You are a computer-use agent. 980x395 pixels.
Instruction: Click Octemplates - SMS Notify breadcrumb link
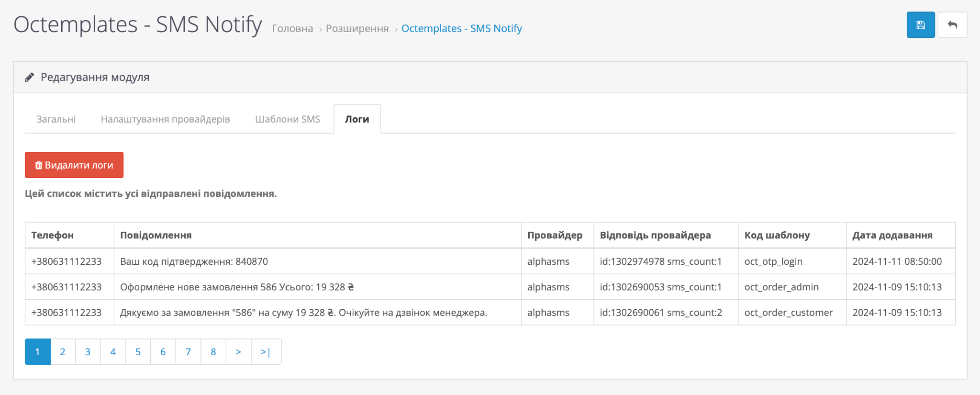(x=461, y=29)
